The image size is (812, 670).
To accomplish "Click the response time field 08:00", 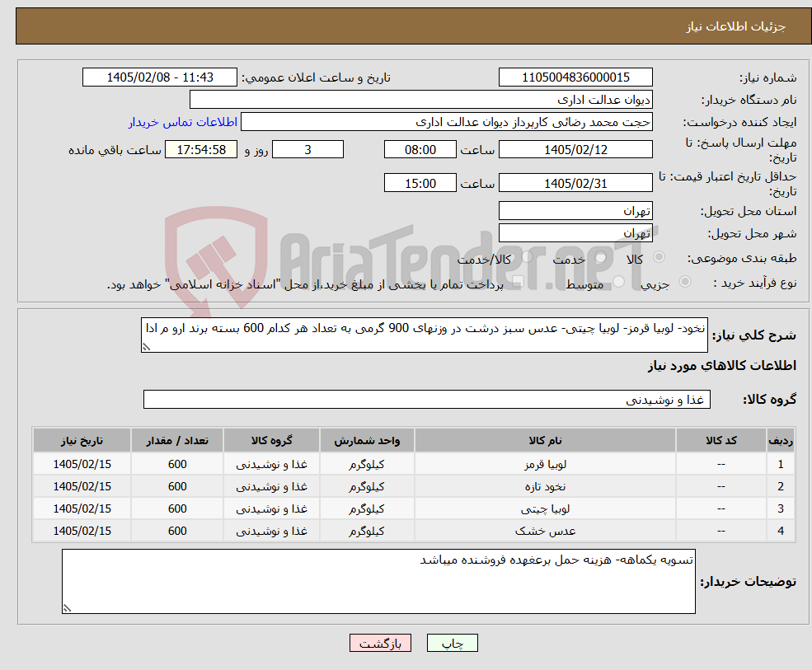I will (x=420, y=150).
